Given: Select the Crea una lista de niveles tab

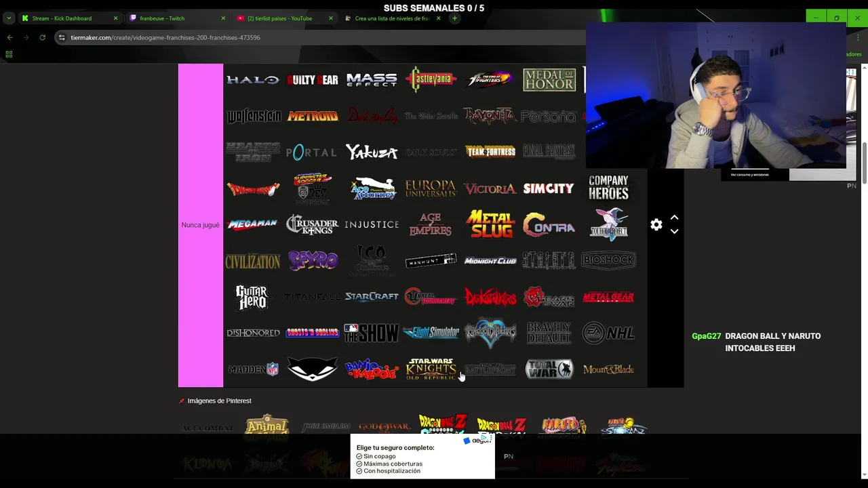Looking at the screenshot, I should pyautogui.click(x=393, y=18).
